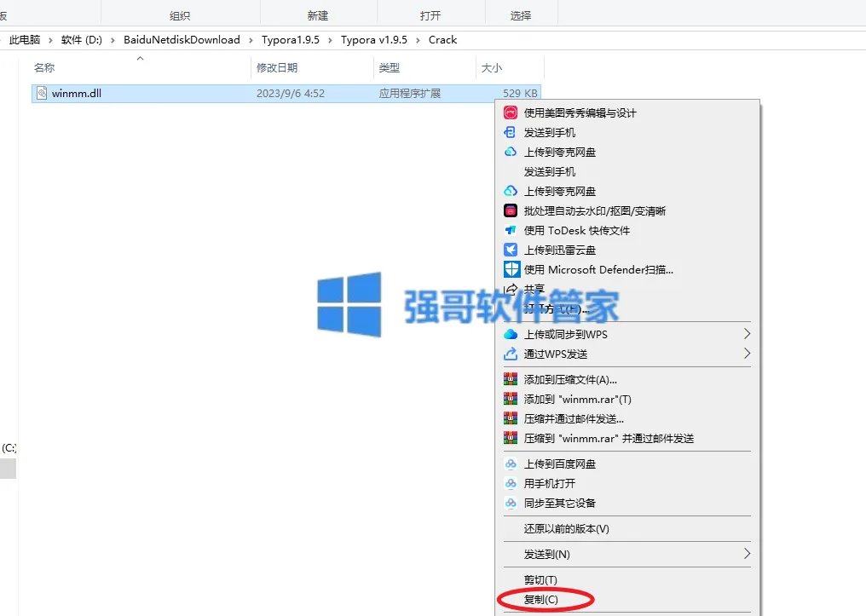Viewport: 866px width, 616px height.
Task: Expand the 发送到(N) submenu arrow
Action: coord(747,554)
